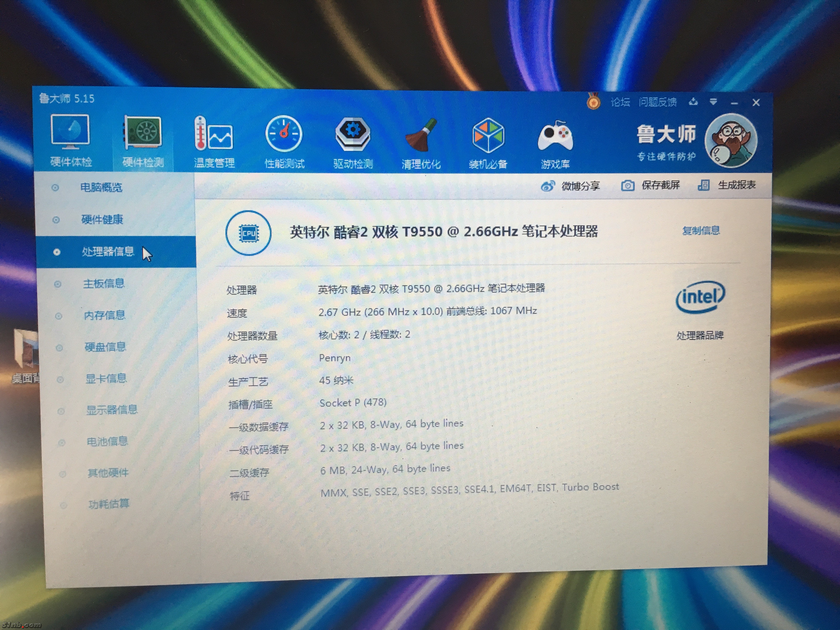Click 复制信息 copy info link
Screen dimensions: 840x630
click(701, 230)
